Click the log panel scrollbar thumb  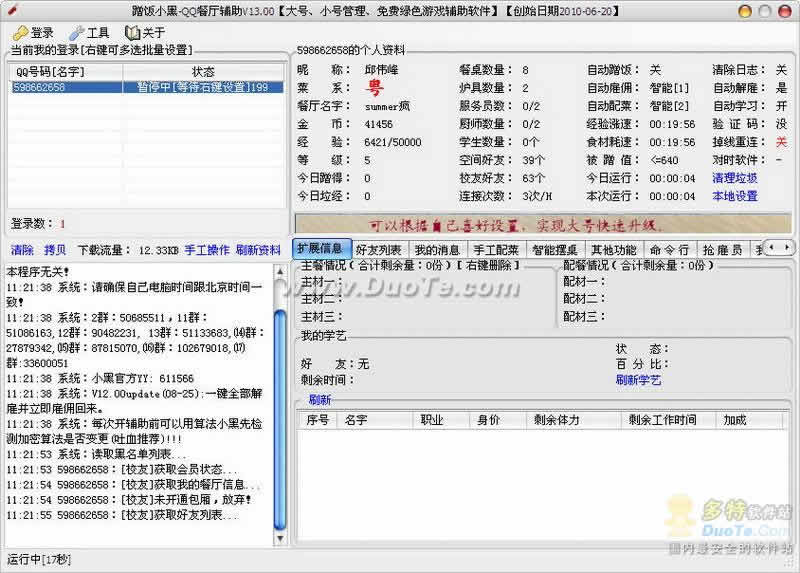[x=280, y=419]
